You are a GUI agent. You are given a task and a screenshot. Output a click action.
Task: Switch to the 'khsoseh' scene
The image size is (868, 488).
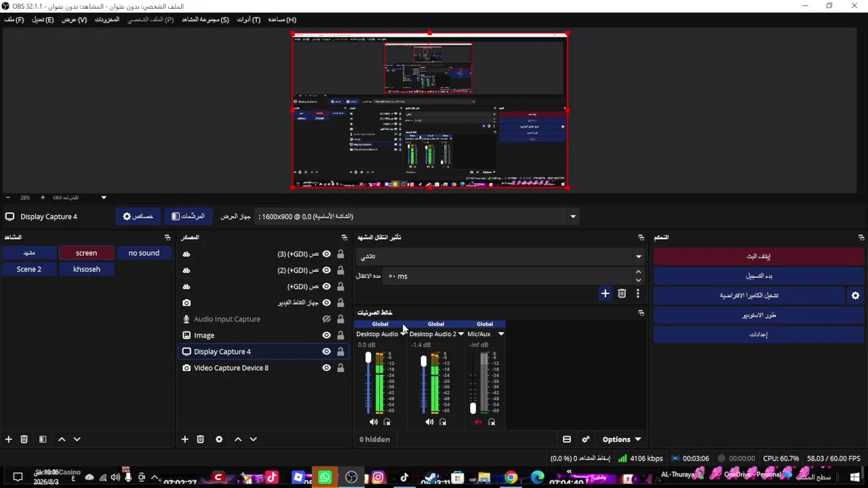[x=86, y=269]
